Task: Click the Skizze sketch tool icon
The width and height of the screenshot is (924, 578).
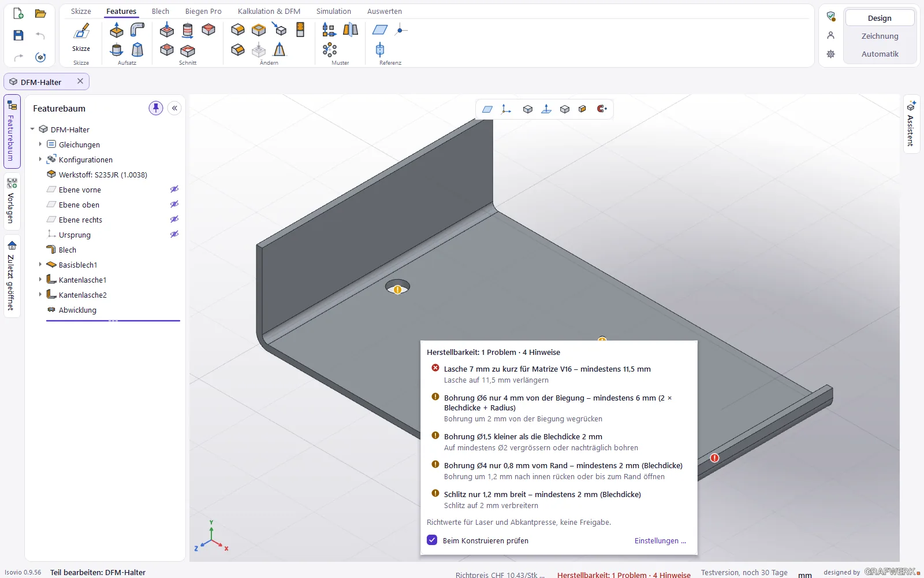Action: [81, 31]
